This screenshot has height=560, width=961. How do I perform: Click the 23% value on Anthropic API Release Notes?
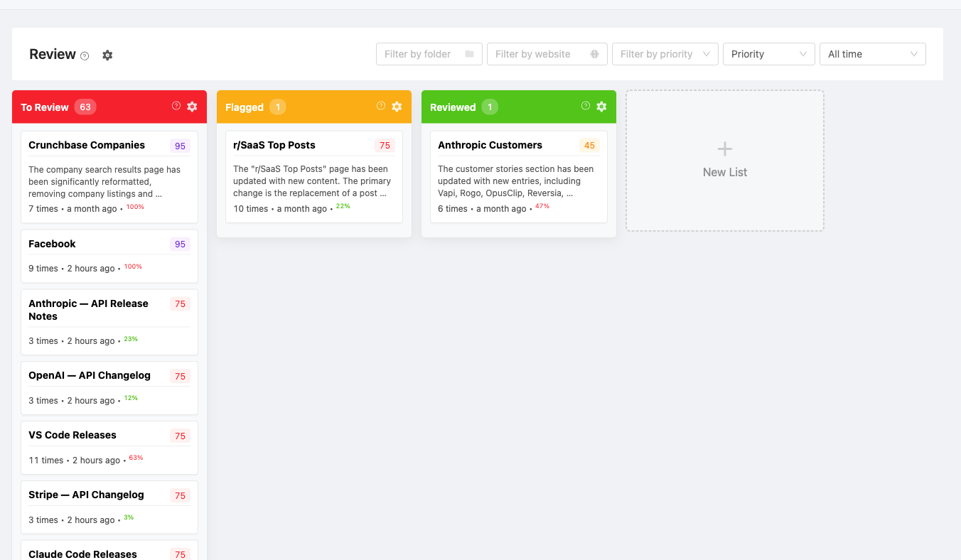(x=131, y=338)
